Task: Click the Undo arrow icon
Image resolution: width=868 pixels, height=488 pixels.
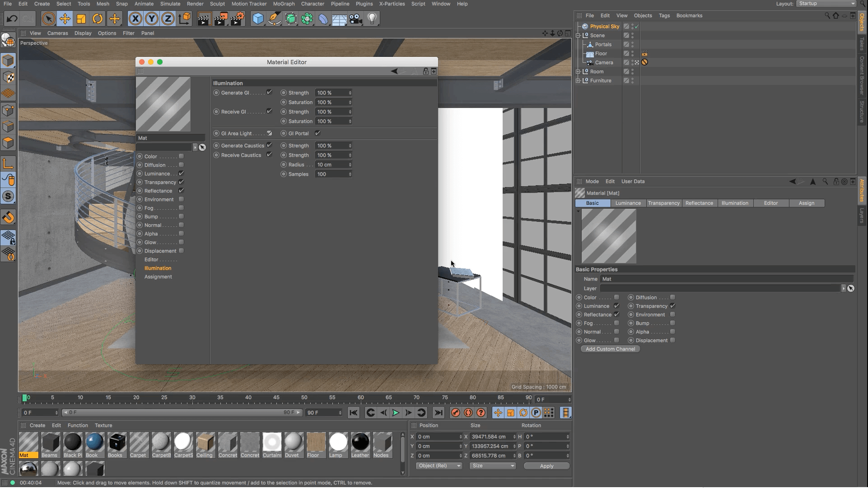Action: tap(12, 19)
